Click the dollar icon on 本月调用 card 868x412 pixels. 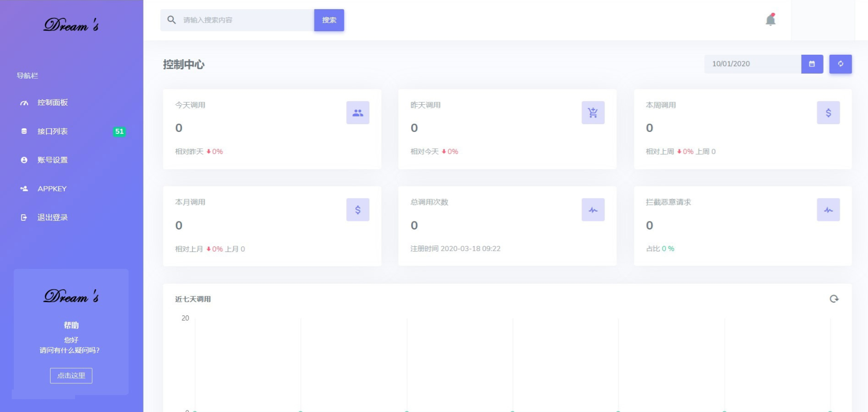pyautogui.click(x=357, y=210)
